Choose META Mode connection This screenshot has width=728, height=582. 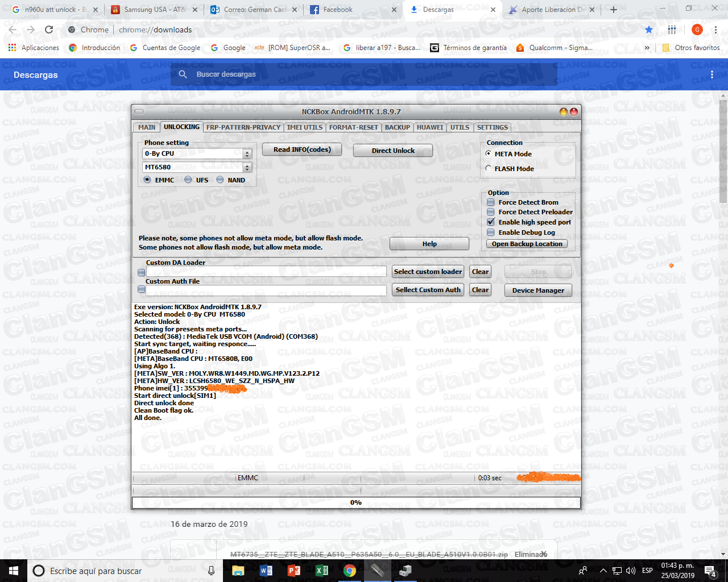489,153
